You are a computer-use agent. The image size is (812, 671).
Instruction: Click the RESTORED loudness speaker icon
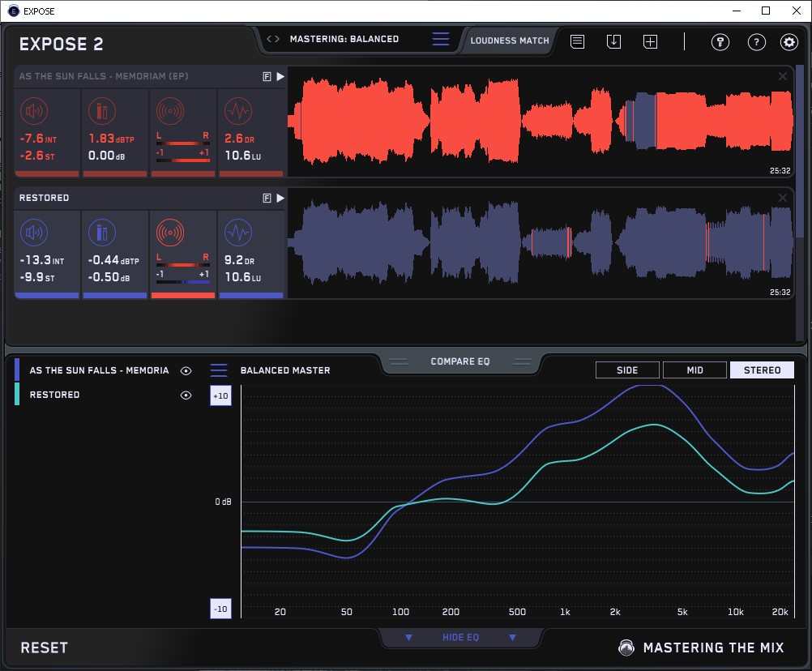click(33, 233)
